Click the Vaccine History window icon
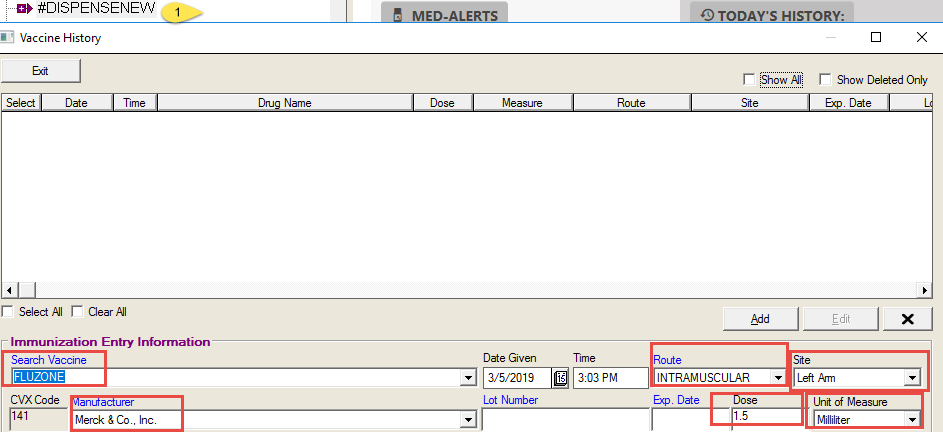The height and width of the screenshot is (432, 943). tap(7, 37)
